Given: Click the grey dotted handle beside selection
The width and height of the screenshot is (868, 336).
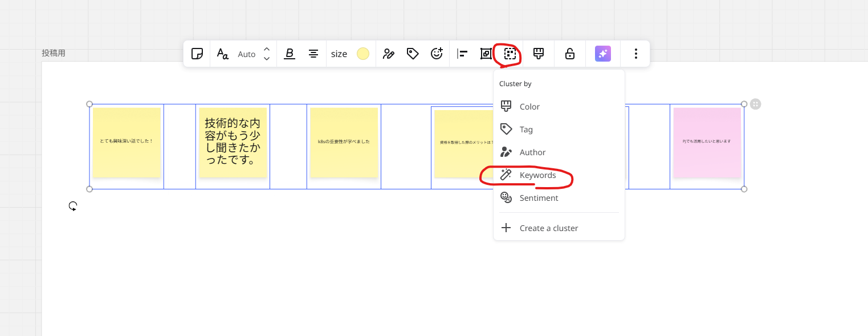Looking at the screenshot, I should (756, 104).
